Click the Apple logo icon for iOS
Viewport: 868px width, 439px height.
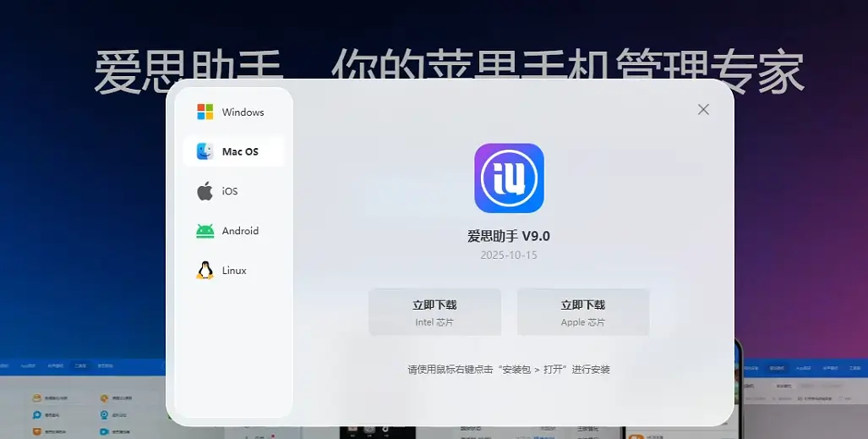[205, 191]
